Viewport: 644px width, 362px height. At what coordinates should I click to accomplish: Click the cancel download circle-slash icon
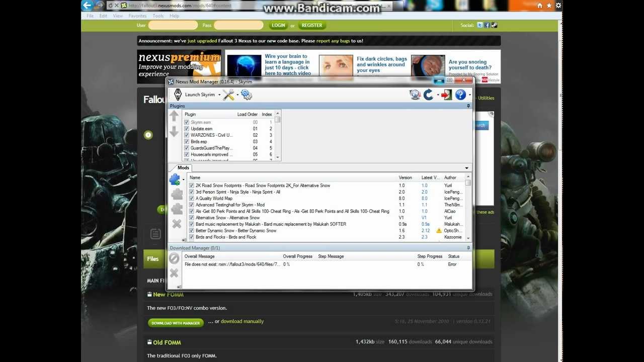pos(174,258)
